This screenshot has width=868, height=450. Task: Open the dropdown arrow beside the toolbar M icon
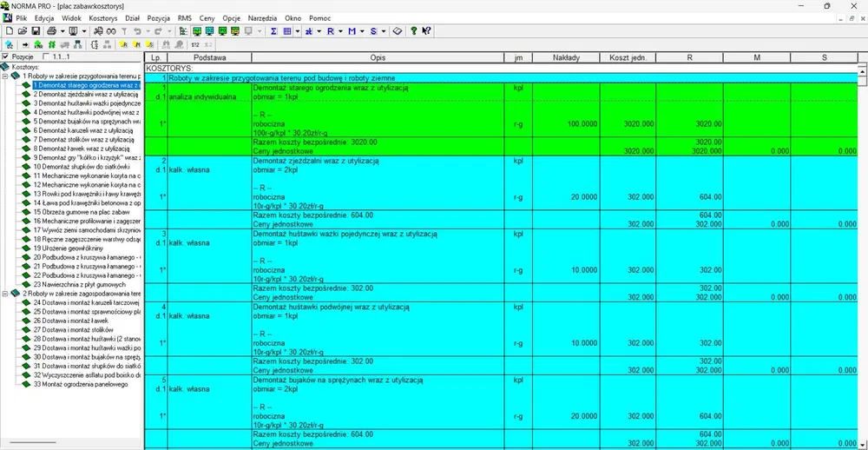[x=362, y=31]
